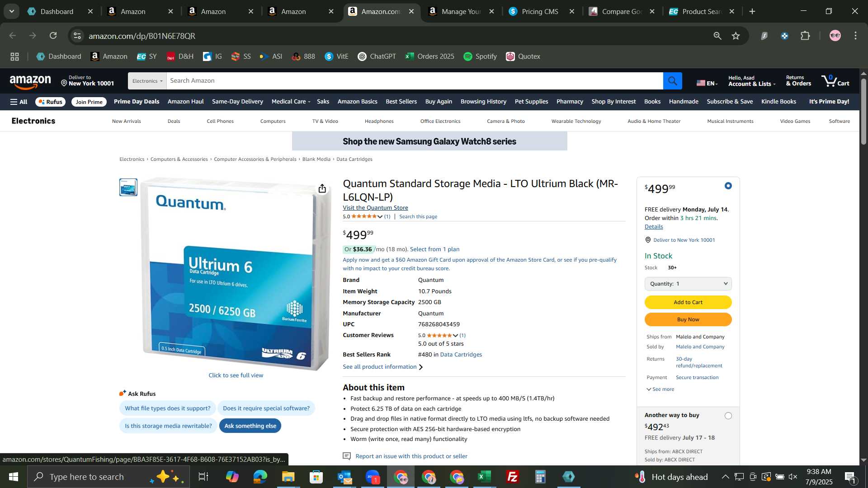868x488 pixels.
Task: Click the Data Cartridges rank link
Action: pyautogui.click(x=461, y=355)
